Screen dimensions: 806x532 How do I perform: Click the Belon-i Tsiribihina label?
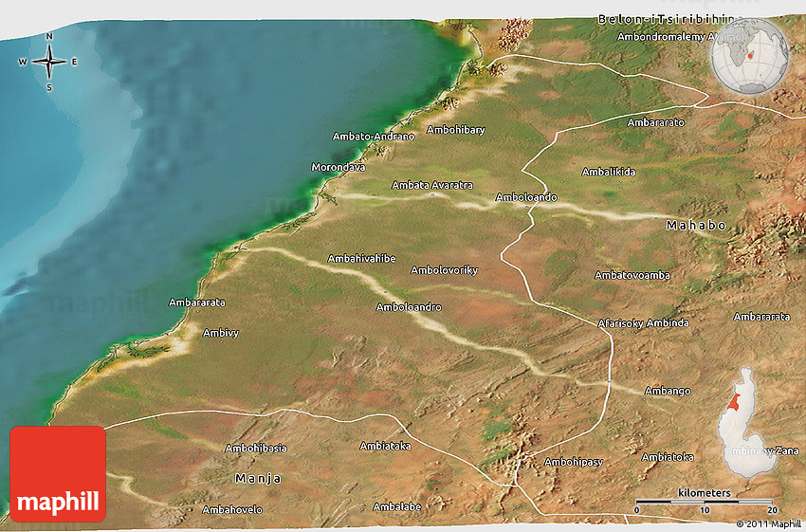pos(667,19)
